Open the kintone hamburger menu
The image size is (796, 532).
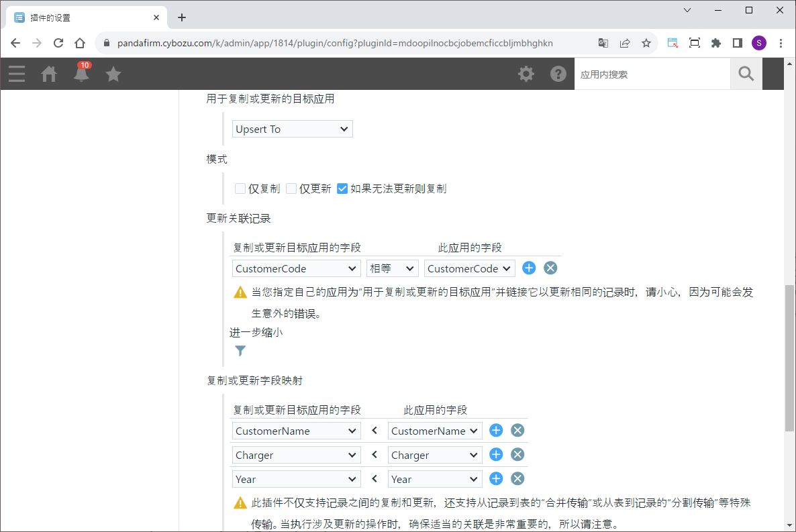click(17, 74)
